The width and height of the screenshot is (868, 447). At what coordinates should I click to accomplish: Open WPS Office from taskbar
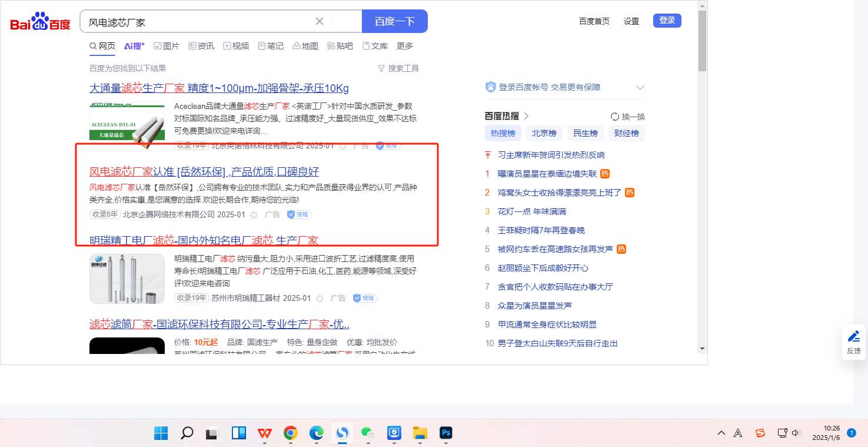[264, 433]
